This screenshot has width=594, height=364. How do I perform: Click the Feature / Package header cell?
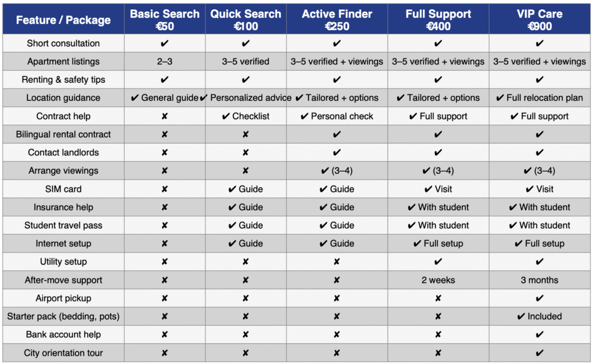(63, 20)
